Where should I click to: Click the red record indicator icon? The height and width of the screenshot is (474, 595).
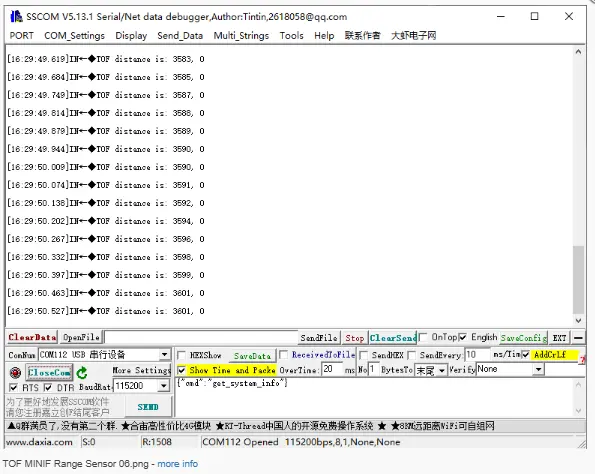coord(15,373)
